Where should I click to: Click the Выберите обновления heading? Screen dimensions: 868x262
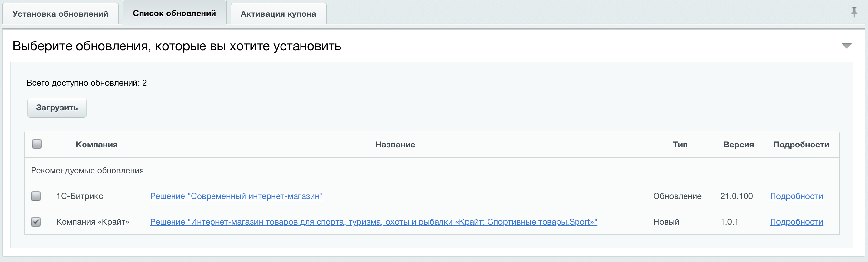tap(177, 46)
